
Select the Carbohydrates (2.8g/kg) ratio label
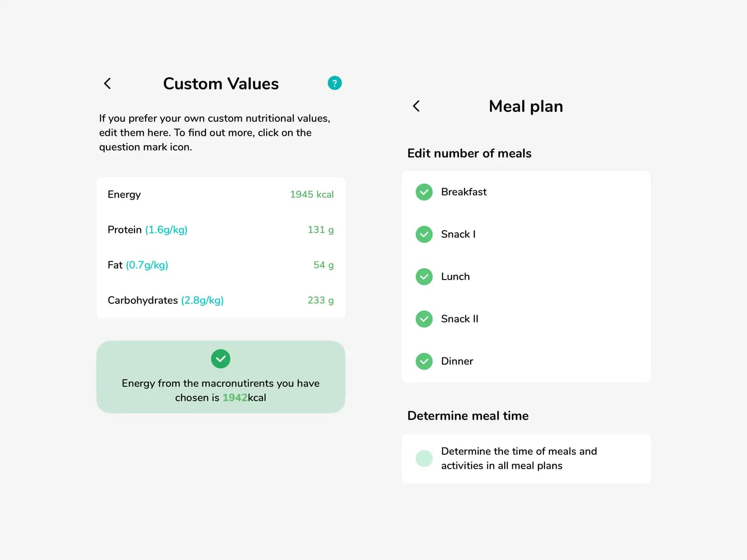(x=202, y=300)
